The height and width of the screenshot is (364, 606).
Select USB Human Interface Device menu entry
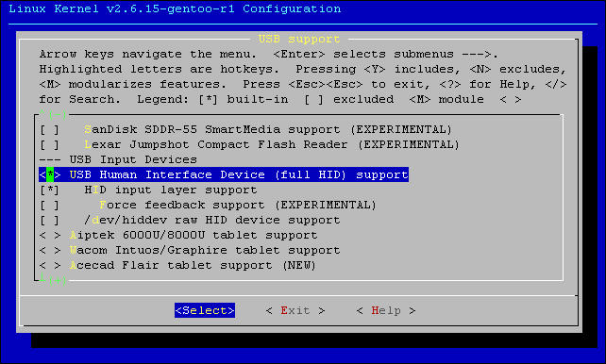click(x=224, y=174)
